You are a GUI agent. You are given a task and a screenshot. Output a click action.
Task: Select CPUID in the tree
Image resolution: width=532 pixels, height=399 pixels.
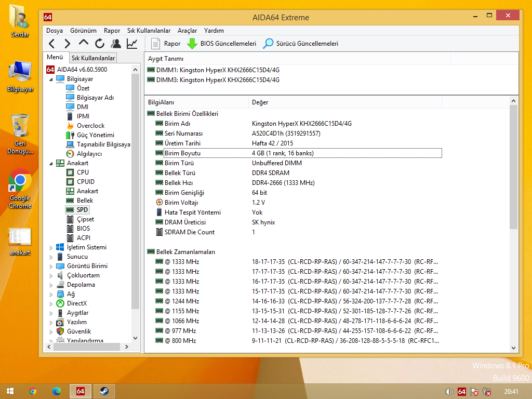click(x=86, y=182)
